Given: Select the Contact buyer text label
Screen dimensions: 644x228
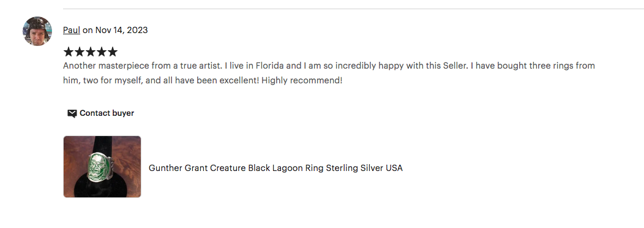Looking at the screenshot, I should (x=107, y=113).
